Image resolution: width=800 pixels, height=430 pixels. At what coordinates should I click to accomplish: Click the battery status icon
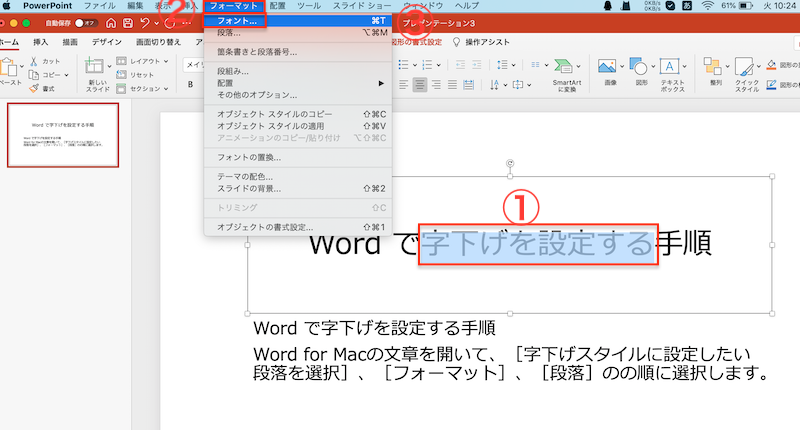[x=745, y=6]
